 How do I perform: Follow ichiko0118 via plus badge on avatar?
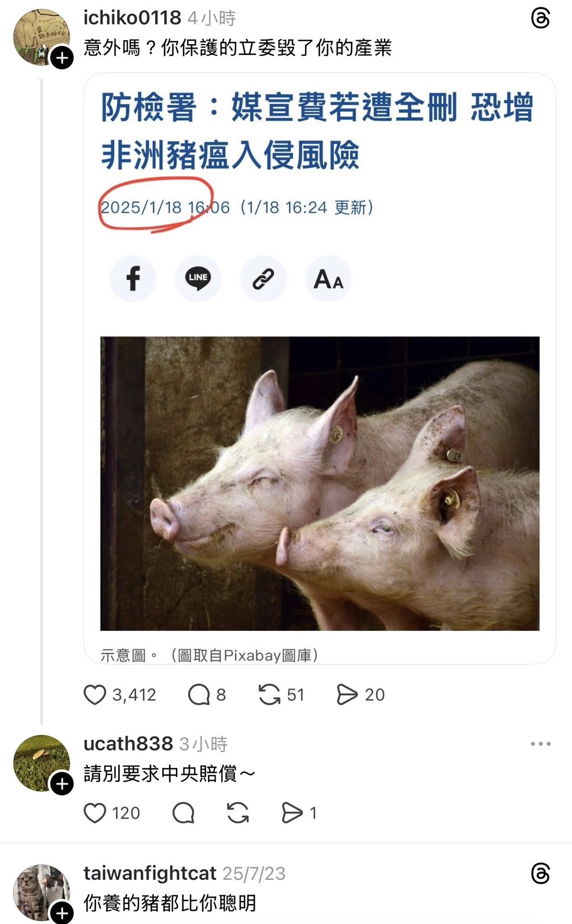pos(62,57)
